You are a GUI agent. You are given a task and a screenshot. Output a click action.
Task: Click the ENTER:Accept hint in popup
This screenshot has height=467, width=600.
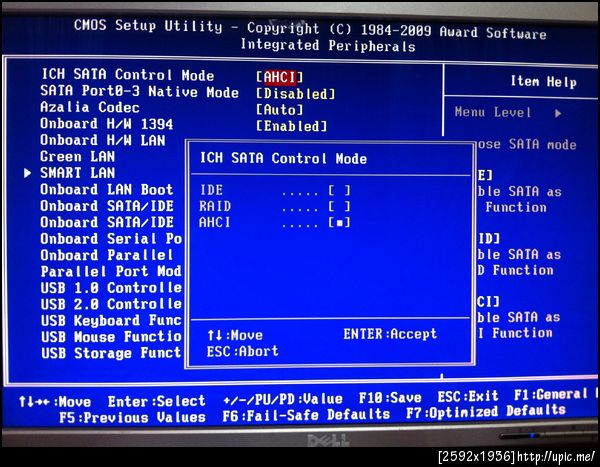click(390, 334)
